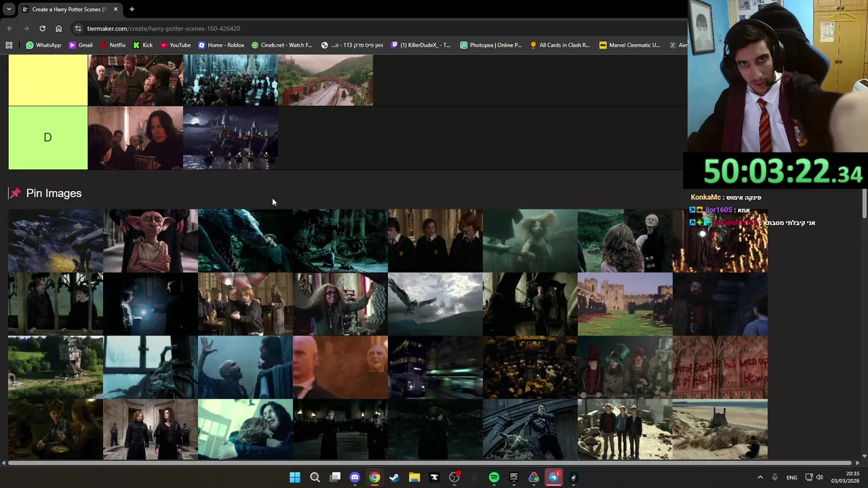Pick the train crossing viaduct image in yellow tier
The image size is (868, 488).
tap(325, 80)
